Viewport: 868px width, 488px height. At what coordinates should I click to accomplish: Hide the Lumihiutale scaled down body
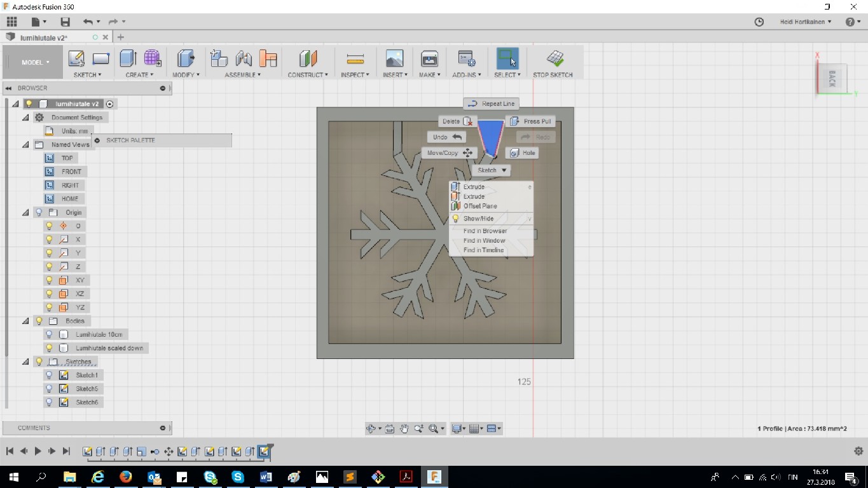tap(49, 348)
